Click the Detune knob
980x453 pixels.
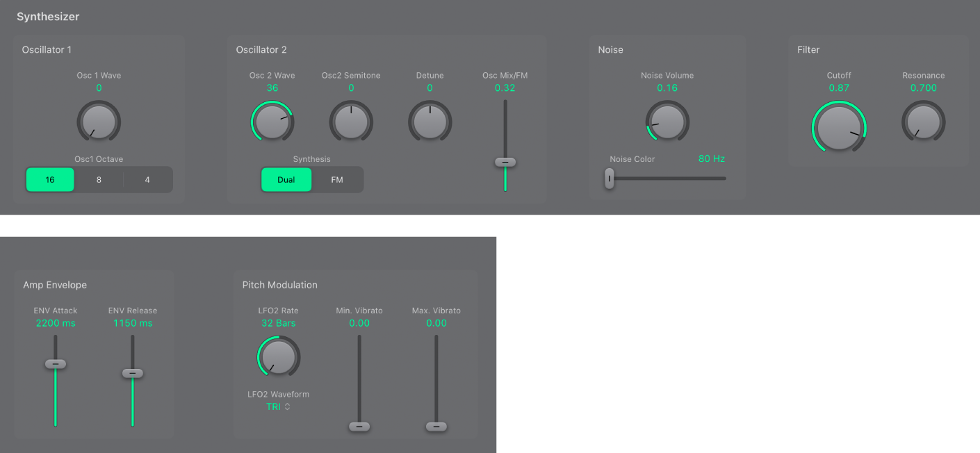430,122
